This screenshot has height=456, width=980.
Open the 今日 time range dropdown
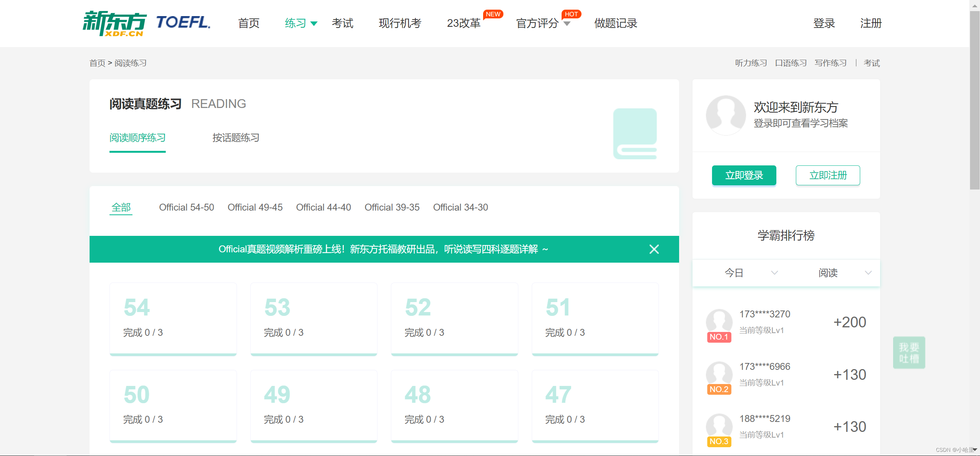click(739, 273)
